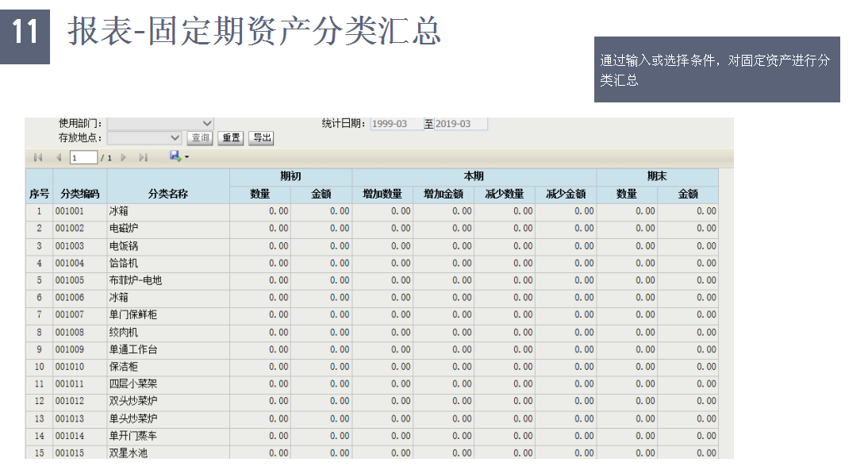868x474 pixels.
Task: Go to next page with arrow icon
Action: (x=123, y=157)
